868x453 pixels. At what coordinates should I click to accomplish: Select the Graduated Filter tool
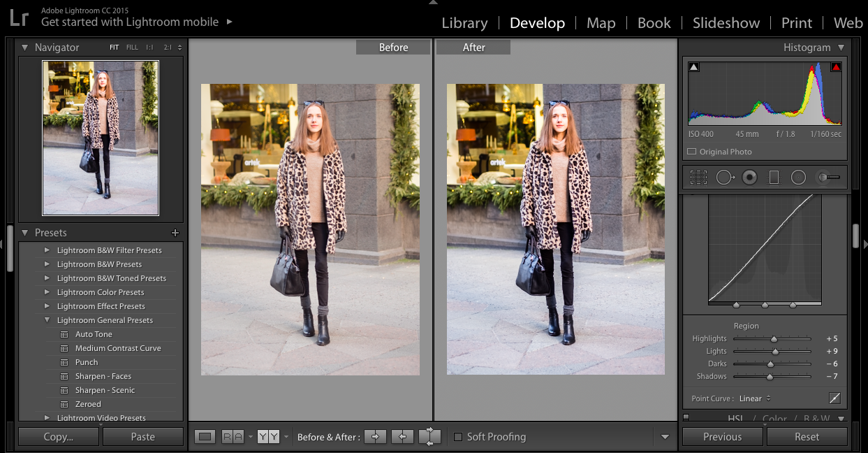tap(774, 178)
